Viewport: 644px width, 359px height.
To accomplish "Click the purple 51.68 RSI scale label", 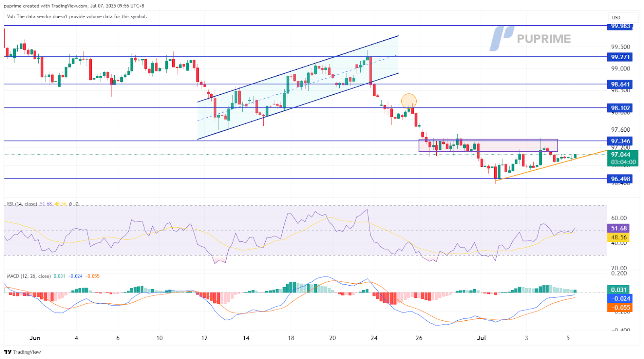I will coord(619,228).
